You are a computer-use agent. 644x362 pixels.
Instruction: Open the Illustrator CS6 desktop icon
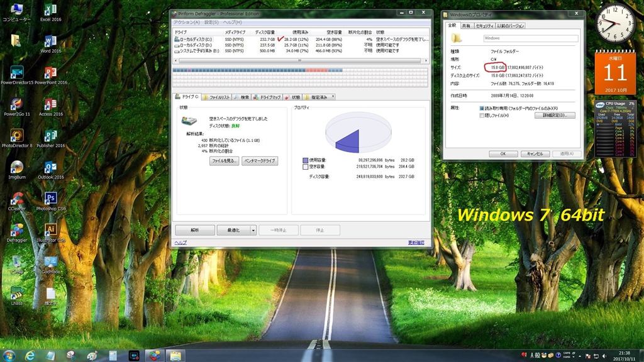pos(50,233)
